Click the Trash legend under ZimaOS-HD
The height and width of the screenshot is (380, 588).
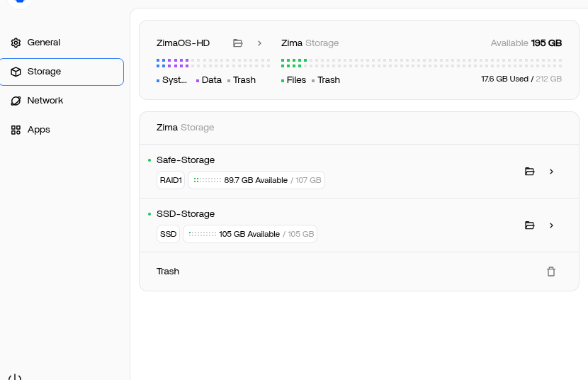pos(242,80)
